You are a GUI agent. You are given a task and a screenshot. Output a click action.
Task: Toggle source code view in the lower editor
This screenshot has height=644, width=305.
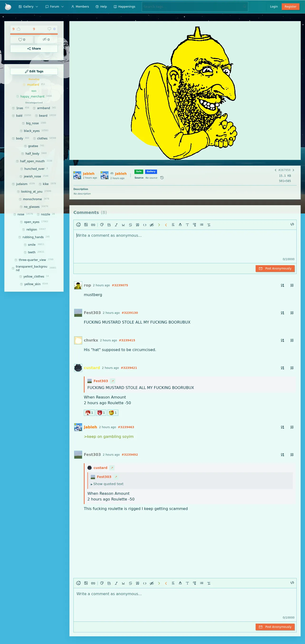pos(292,583)
